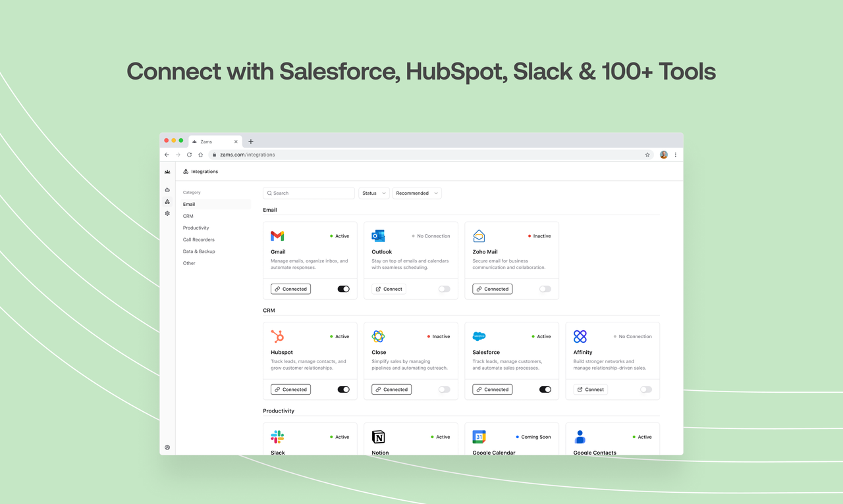843x504 pixels.
Task: Enable the Zoho Mail integration switch
Action: pyautogui.click(x=545, y=289)
